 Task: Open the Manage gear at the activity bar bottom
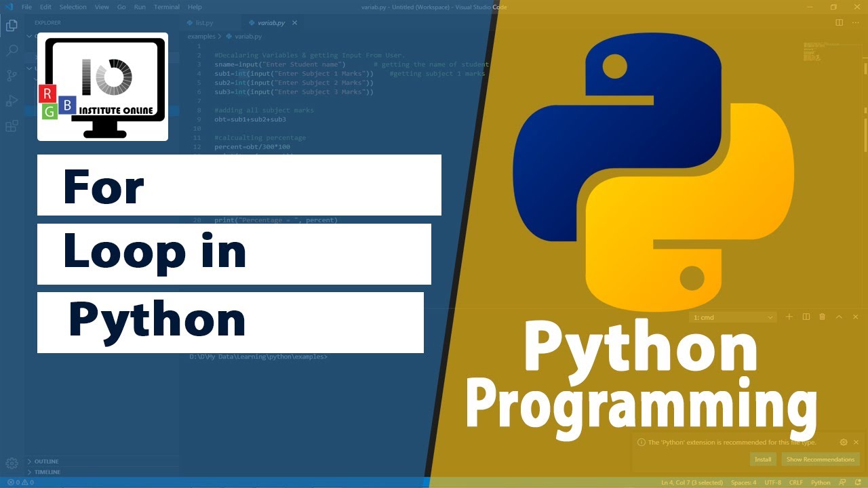click(x=12, y=464)
